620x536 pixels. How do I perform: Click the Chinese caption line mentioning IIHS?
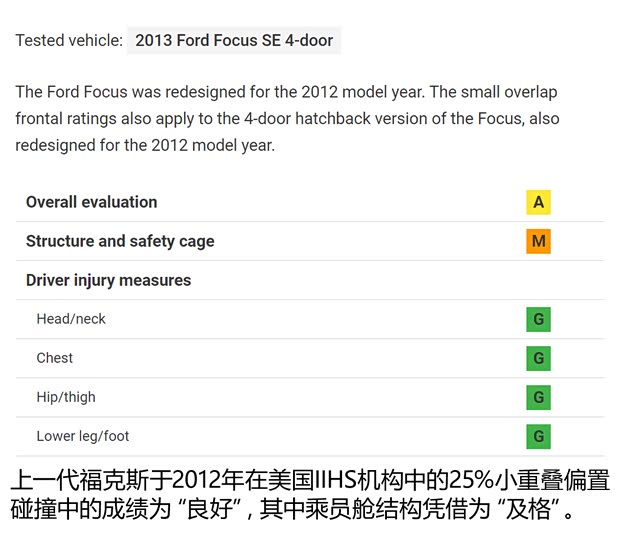[x=309, y=480]
